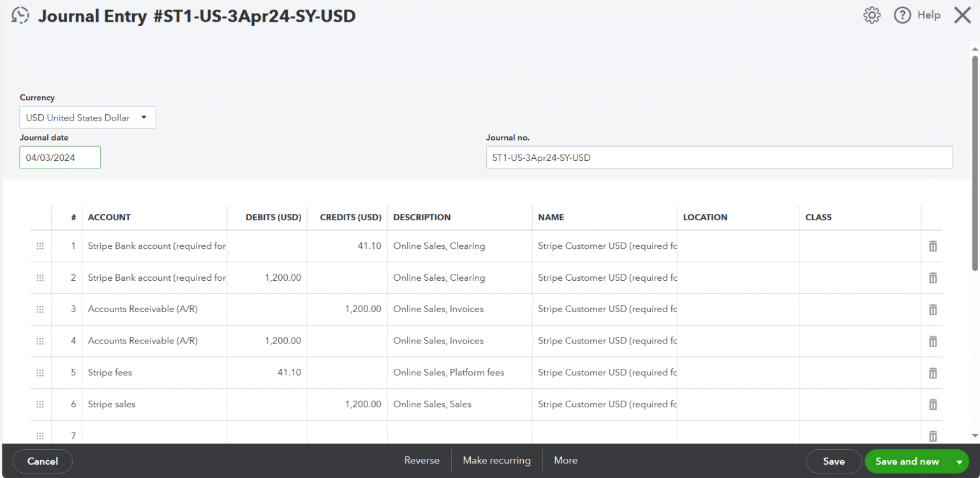Trash the second Stripe Bank line
The image size is (980, 478).
932,278
